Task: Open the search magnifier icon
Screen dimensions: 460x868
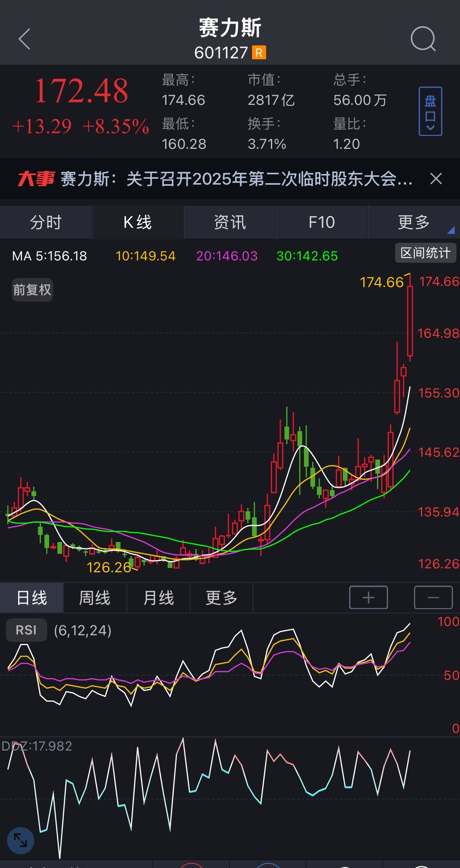Action: tap(423, 39)
